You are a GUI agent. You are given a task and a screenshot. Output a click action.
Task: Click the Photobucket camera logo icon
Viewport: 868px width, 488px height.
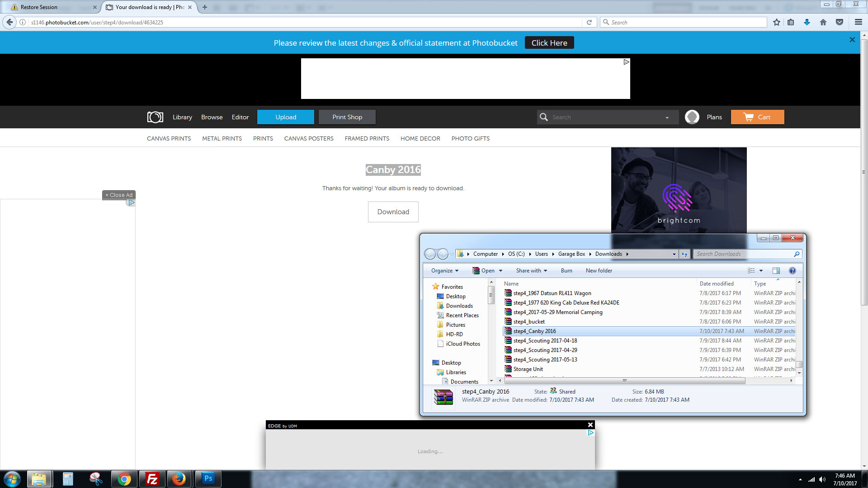[155, 117]
